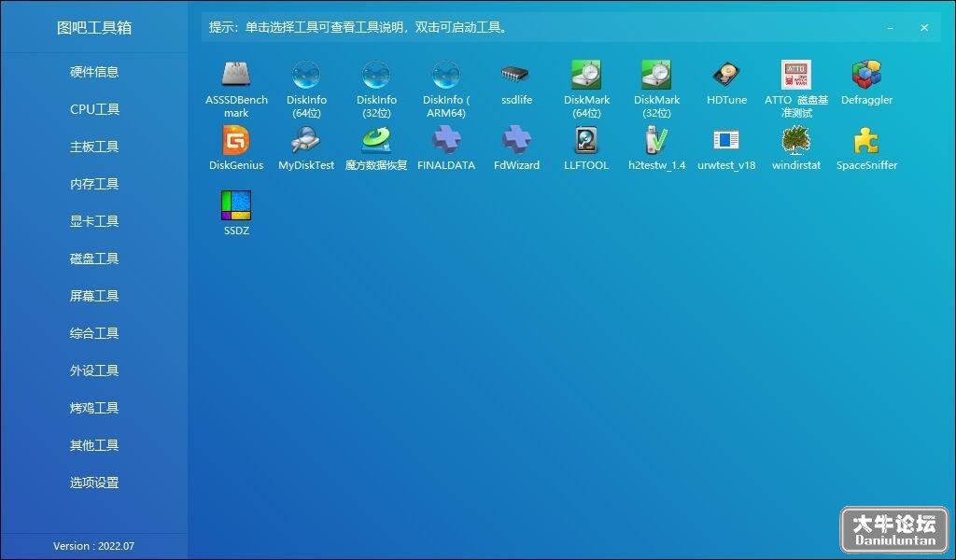
Task: Select the DiskMark (32位) icon
Action: point(656,75)
